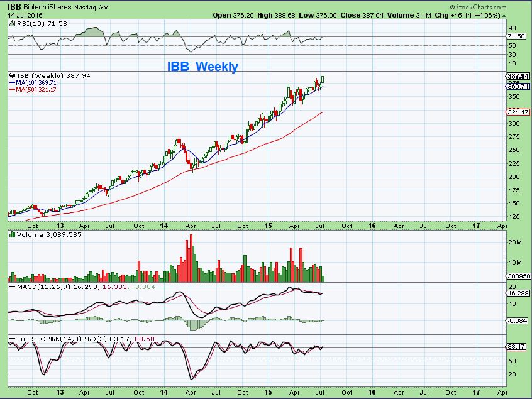This screenshot has width=532, height=399.
Task: Select the 14-Jul-2015 chart date
Action: [25, 15]
